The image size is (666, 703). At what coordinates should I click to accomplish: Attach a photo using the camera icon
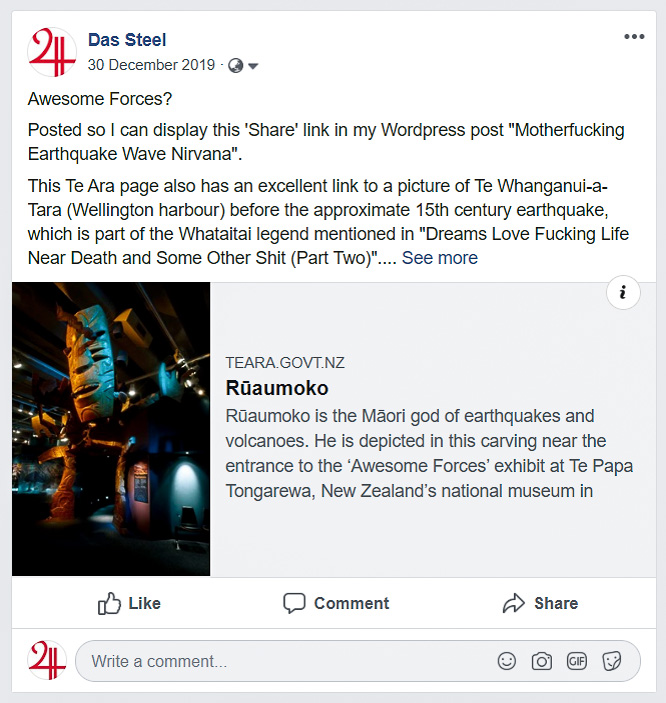click(541, 661)
